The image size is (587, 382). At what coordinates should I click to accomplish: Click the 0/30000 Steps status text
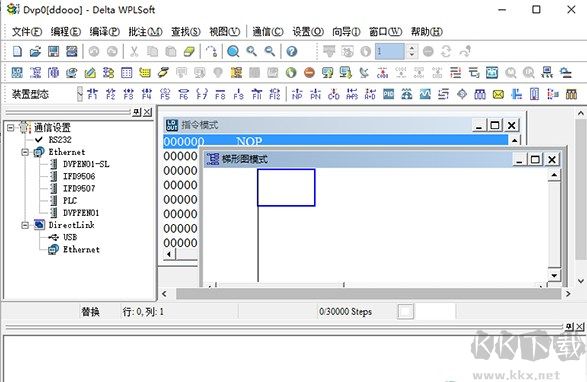click(346, 312)
